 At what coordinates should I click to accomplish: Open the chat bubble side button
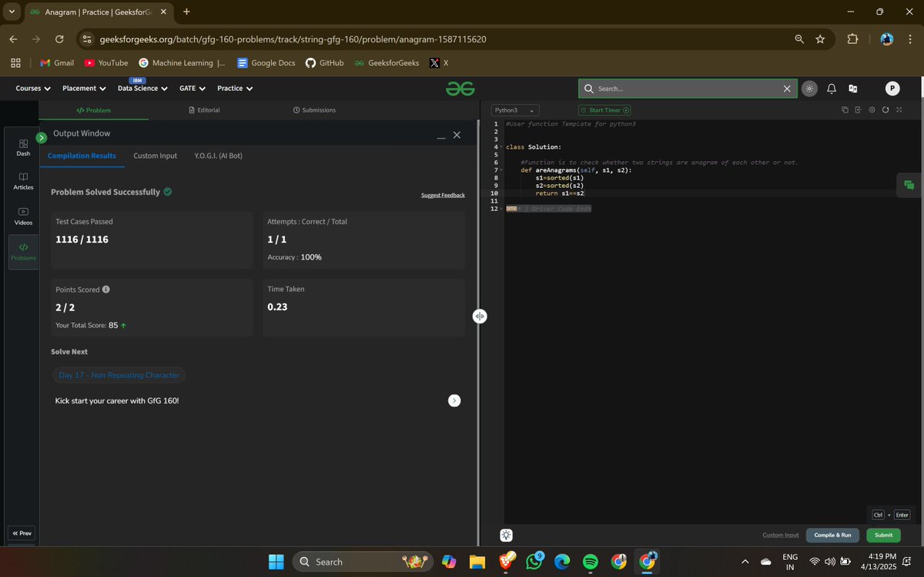coord(909,185)
